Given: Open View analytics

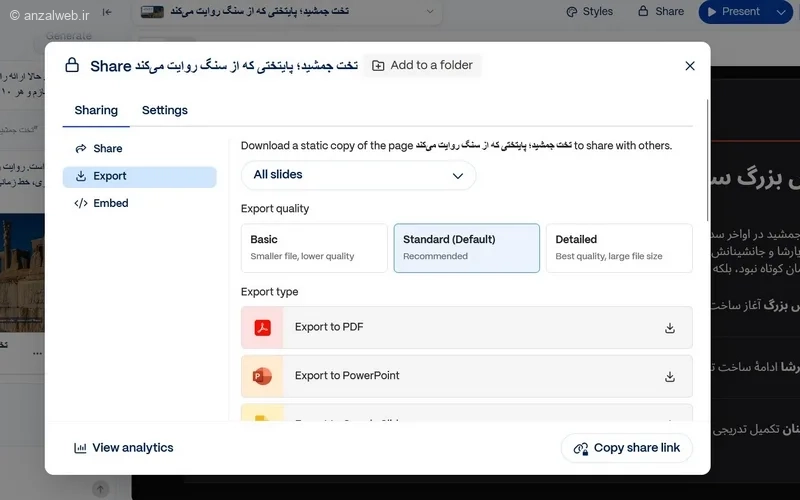Looking at the screenshot, I should pos(123,448).
